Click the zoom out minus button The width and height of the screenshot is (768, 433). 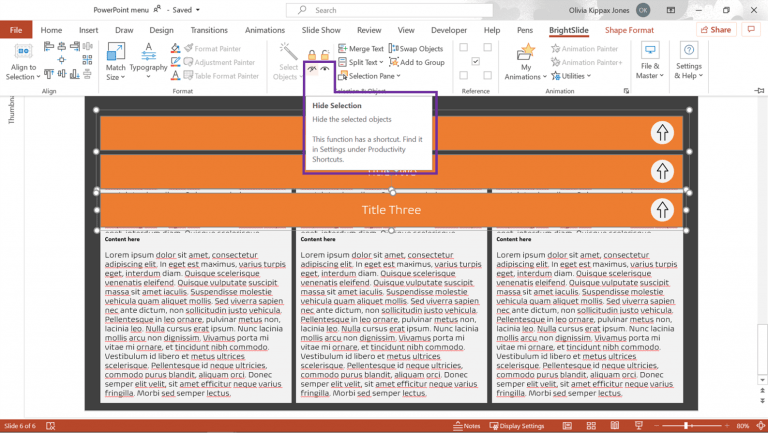[x=657, y=426]
